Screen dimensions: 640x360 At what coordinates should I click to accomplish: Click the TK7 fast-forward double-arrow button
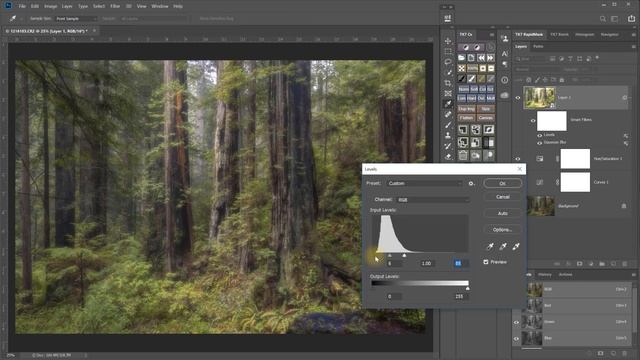coord(491,58)
